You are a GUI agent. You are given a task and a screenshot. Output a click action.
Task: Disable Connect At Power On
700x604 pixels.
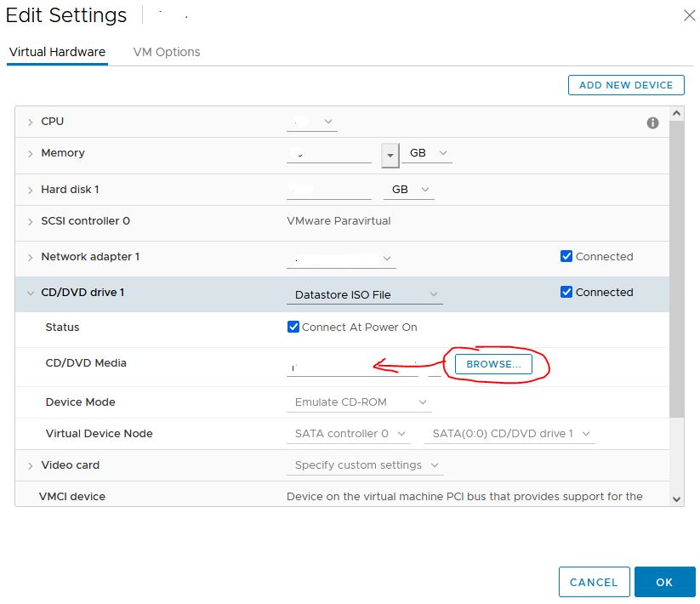tap(293, 327)
